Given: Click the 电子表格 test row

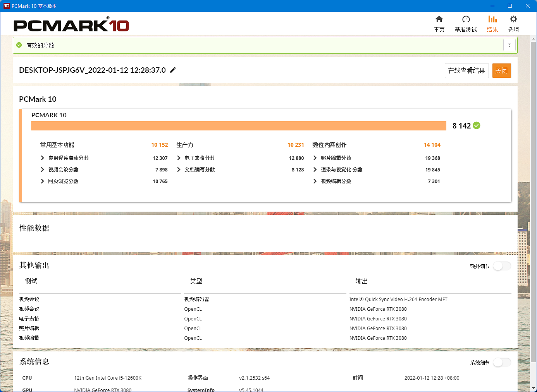Looking at the screenshot, I should (29, 318).
